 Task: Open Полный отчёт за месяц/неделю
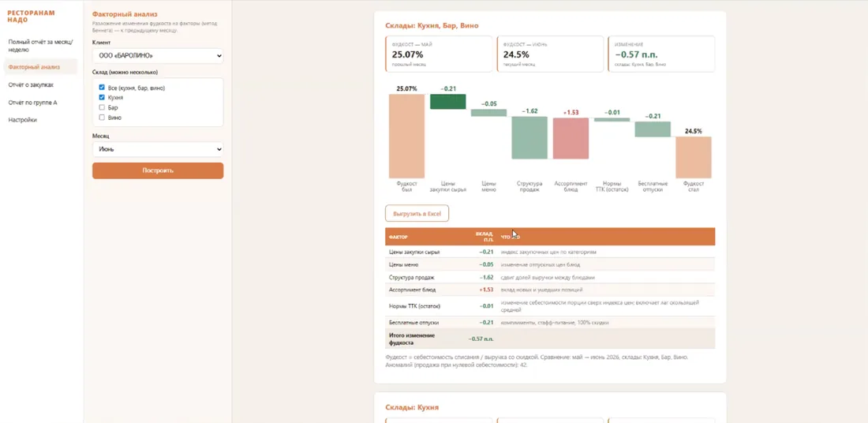[41, 46]
